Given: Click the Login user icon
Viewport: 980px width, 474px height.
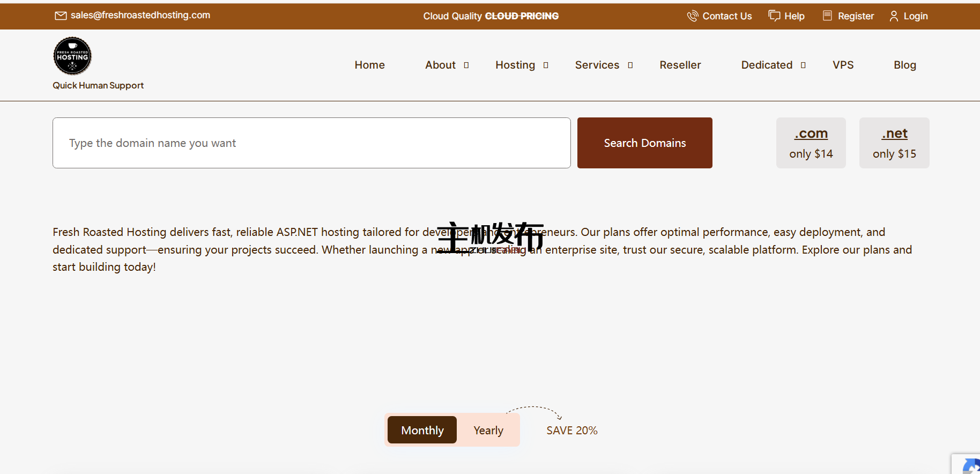Looking at the screenshot, I should 894,16.
